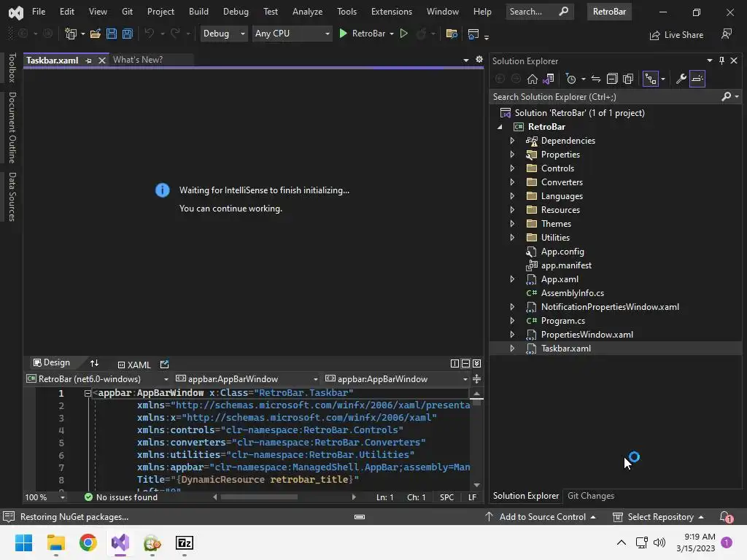Open the Build menu
The width and height of the screenshot is (747, 560).
click(198, 12)
